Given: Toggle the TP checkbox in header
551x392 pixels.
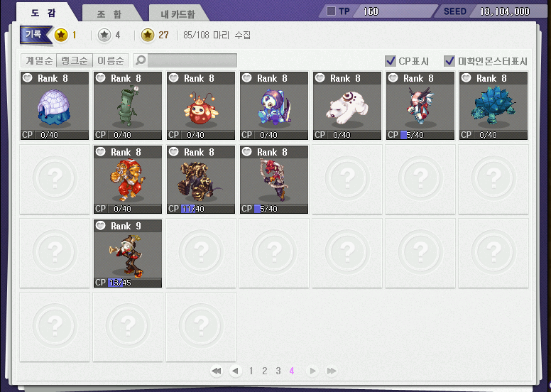Looking at the screenshot, I should 331,11.
